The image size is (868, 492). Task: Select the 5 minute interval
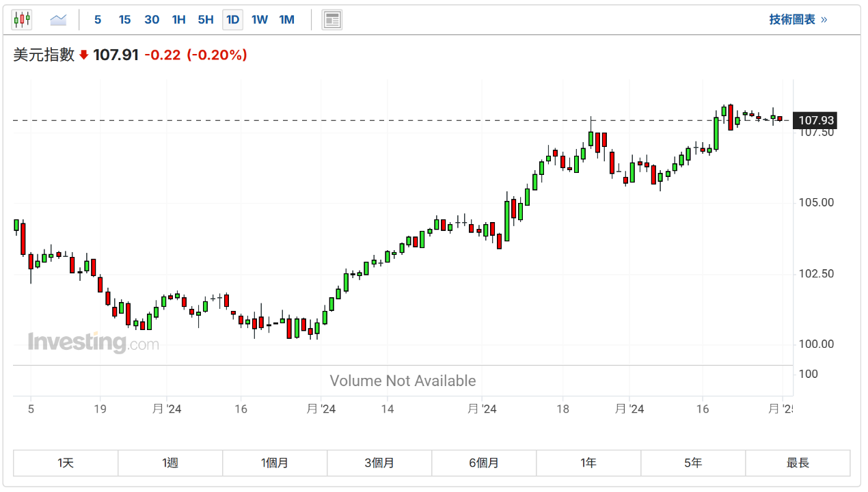tap(98, 20)
